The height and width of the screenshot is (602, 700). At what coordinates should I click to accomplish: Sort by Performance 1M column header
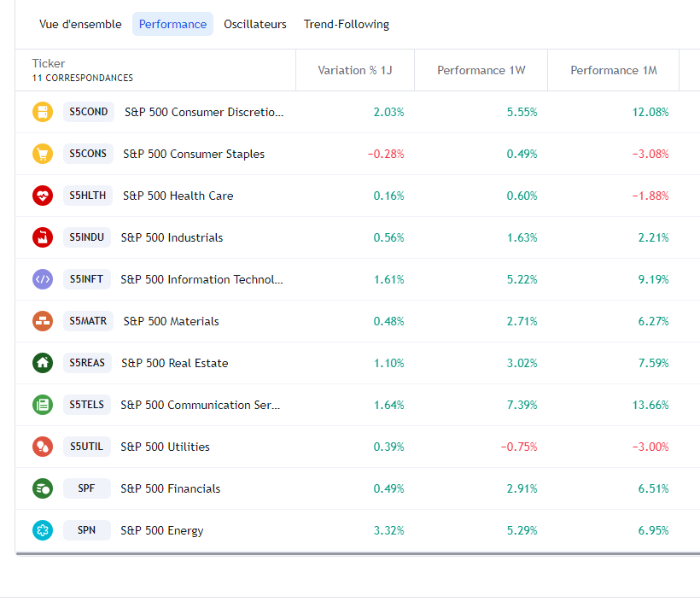[x=614, y=70]
